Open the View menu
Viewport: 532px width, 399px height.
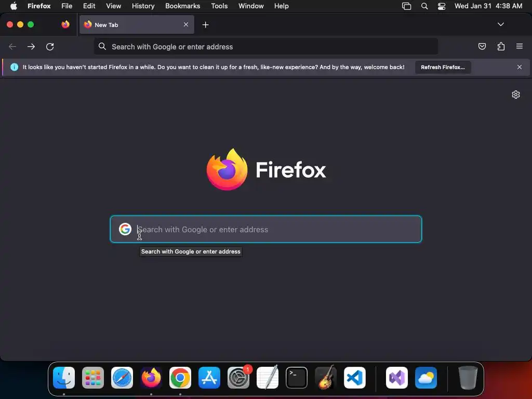(x=113, y=6)
